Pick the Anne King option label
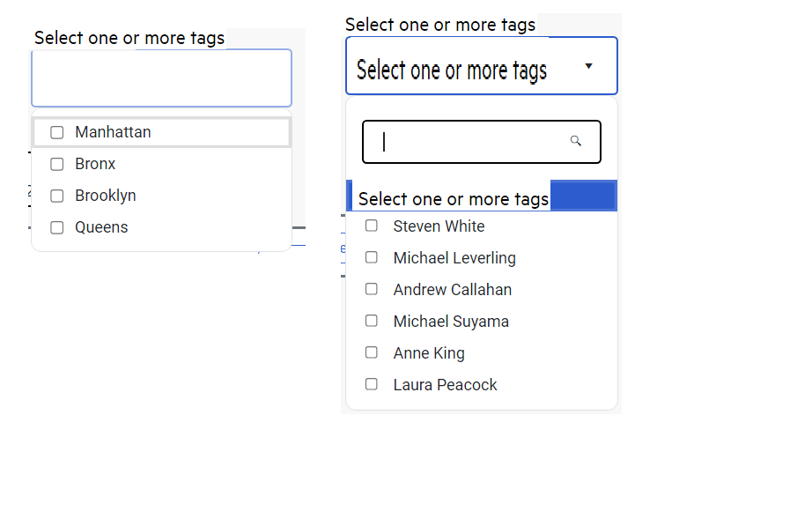This screenshot has width=812, height=511. (x=429, y=353)
